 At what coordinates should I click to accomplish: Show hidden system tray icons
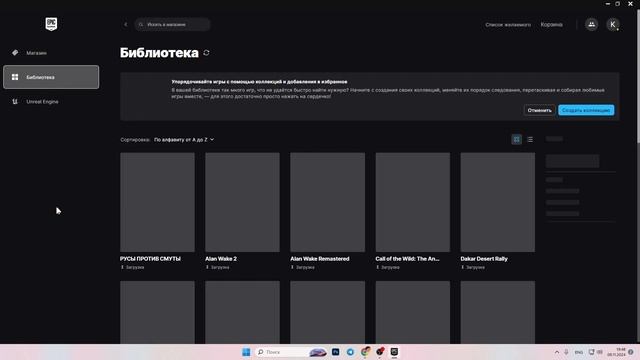[557, 352]
